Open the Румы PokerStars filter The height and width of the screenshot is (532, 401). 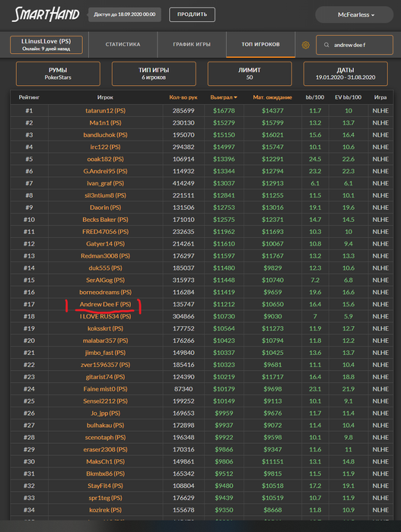pos(58,74)
